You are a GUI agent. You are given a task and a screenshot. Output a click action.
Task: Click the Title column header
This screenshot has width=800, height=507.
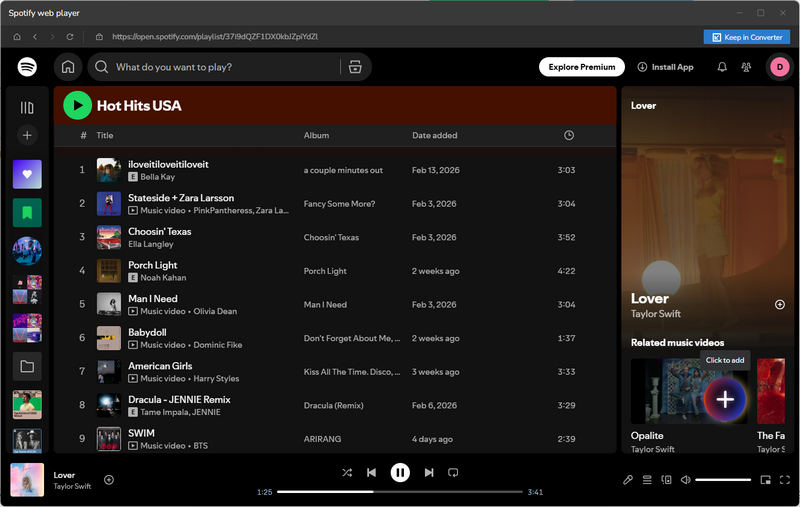(x=105, y=135)
